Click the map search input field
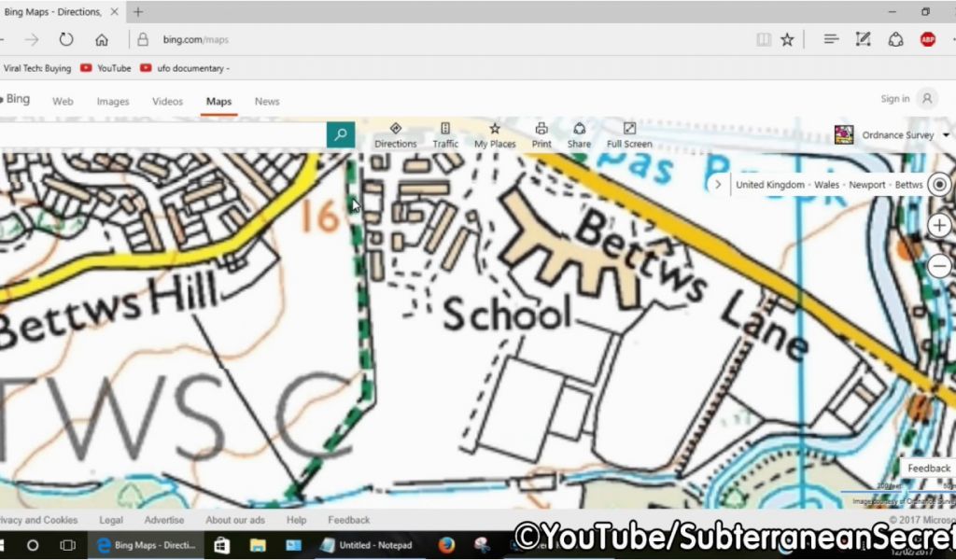 click(x=162, y=134)
